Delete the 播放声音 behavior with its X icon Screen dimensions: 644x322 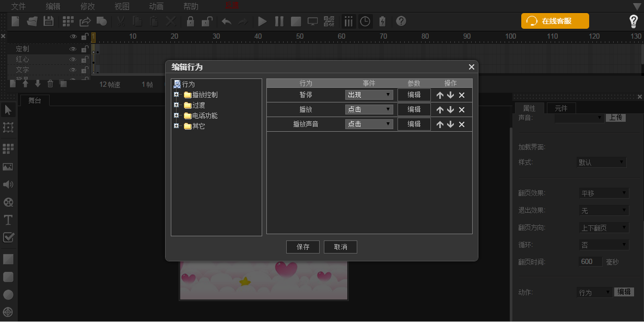tap(462, 124)
